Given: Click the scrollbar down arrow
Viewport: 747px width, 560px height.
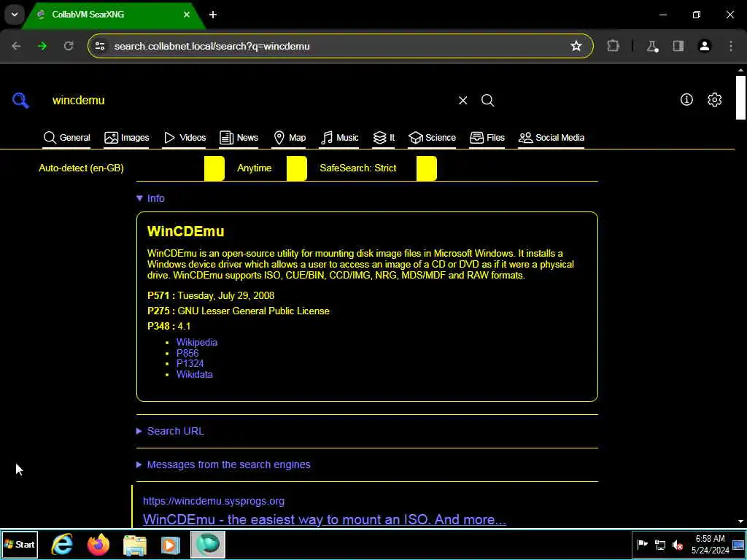Looking at the screenshot, I should coord(740,521).
